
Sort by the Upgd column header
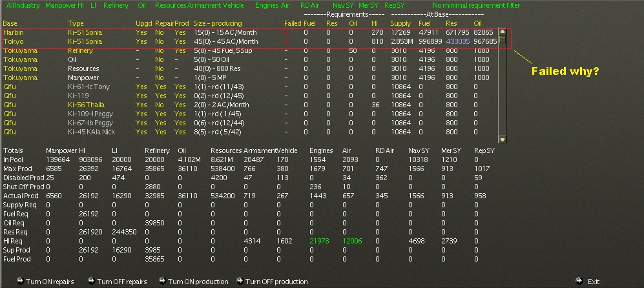click(144, 23)
